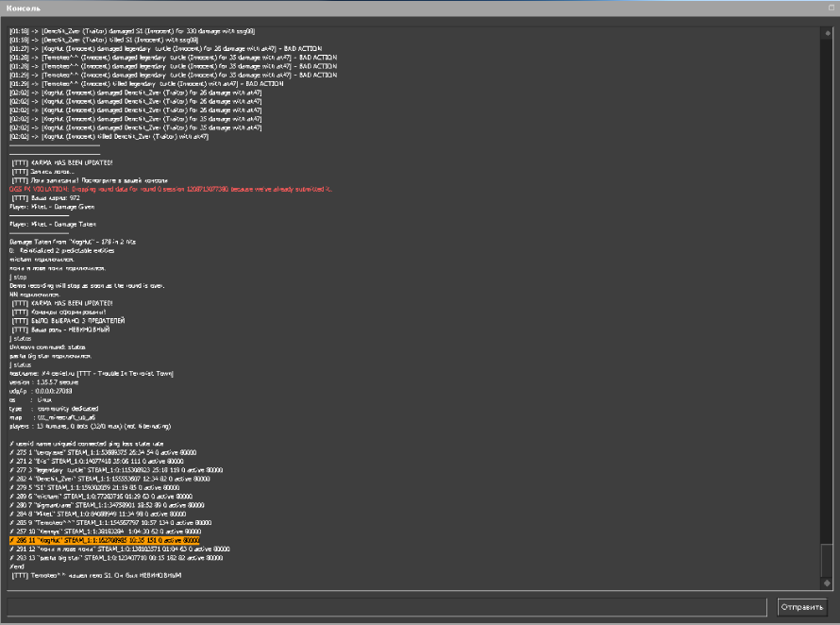The image size is (840, 625).
Task: Click the Консоль title bar
Action: (x=378, y=7)
